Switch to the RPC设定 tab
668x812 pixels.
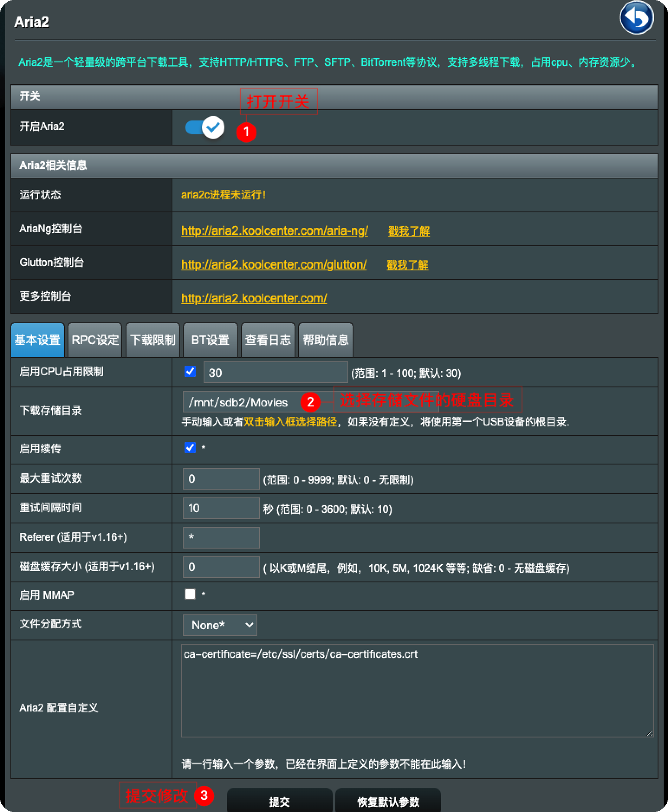point(95,340)
